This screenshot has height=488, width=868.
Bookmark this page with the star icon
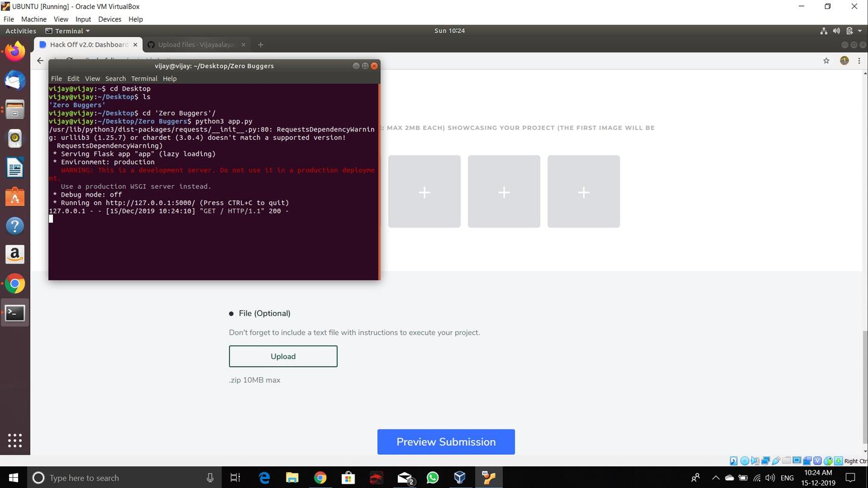(x=826, y=60)
